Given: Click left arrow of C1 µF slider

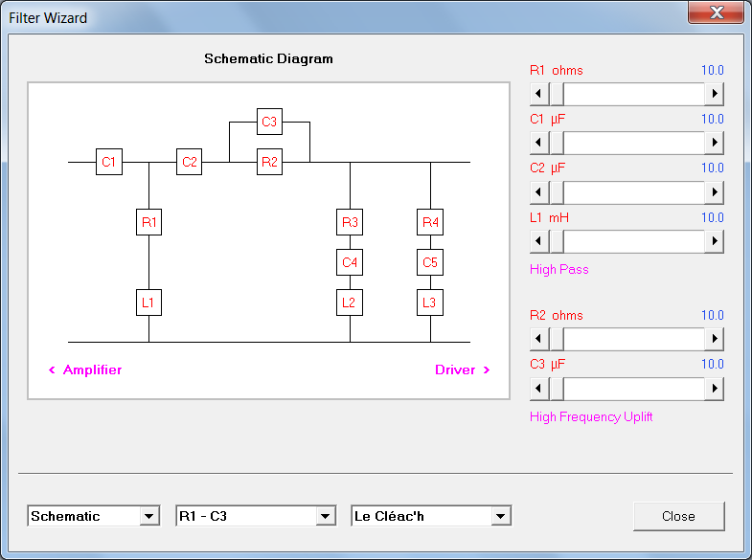Looking at the screenshot, I should [x=539, y=143].
